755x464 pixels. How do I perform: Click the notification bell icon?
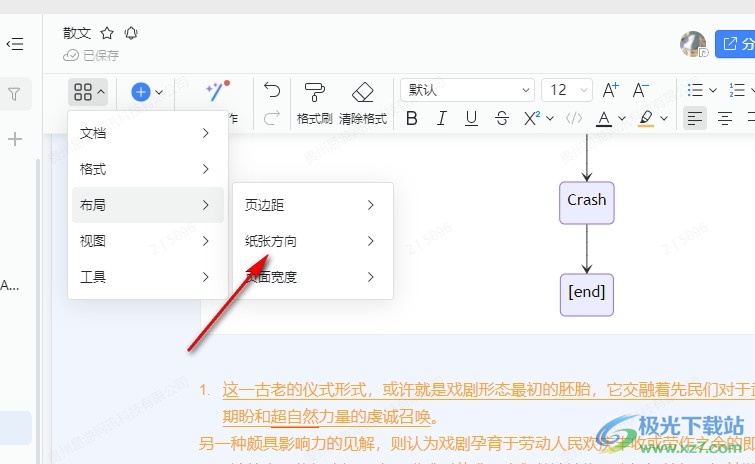131,33
